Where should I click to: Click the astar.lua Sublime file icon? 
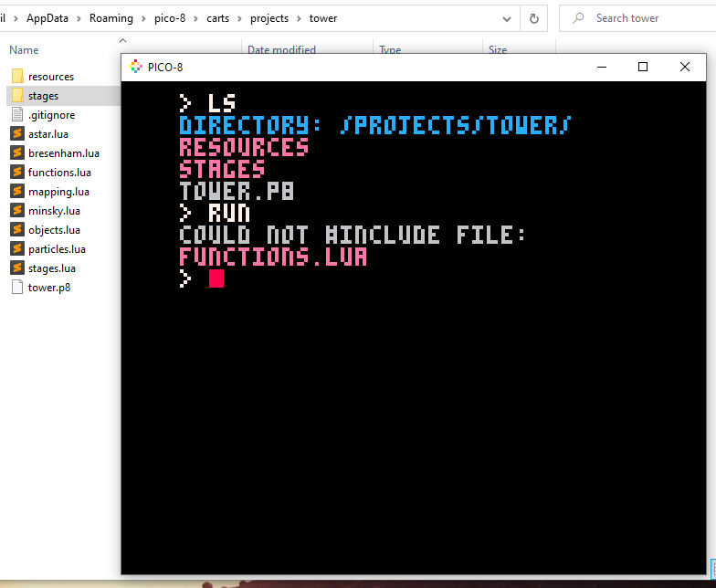(x=17, y=133)
